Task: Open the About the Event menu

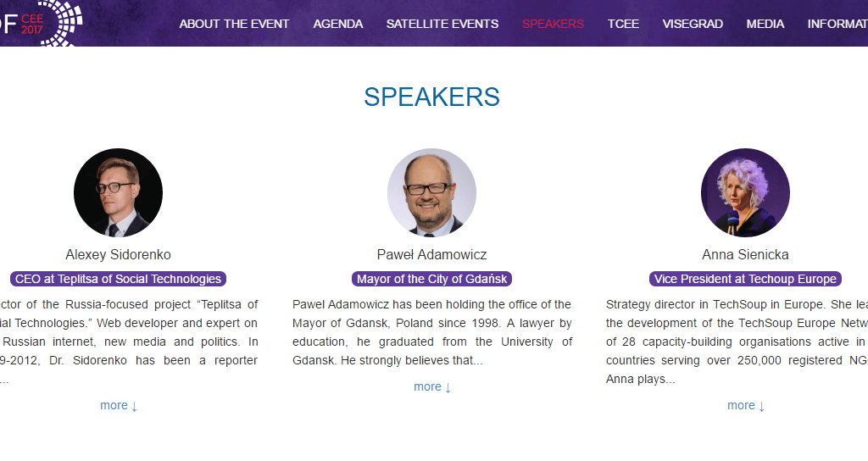Action: click(x=234, y=24)
